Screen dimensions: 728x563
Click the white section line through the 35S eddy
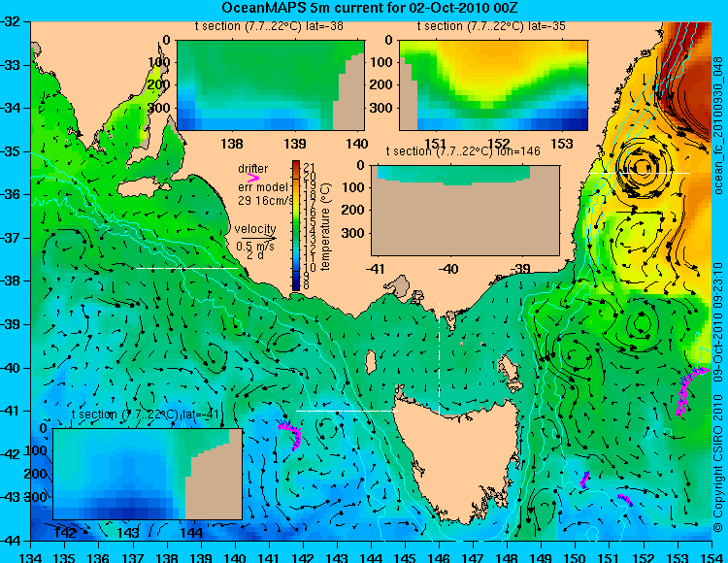coord(640,173)
